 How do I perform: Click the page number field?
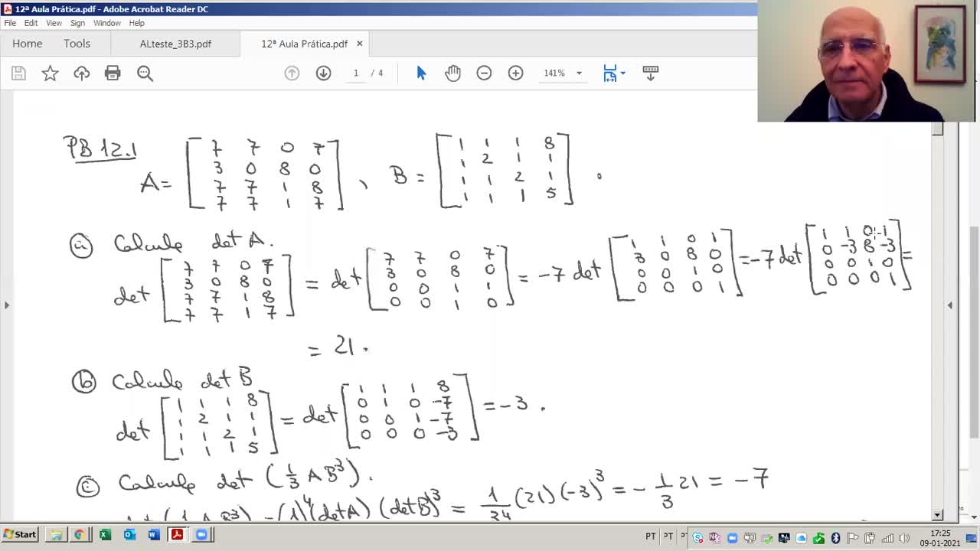[356, 73]
